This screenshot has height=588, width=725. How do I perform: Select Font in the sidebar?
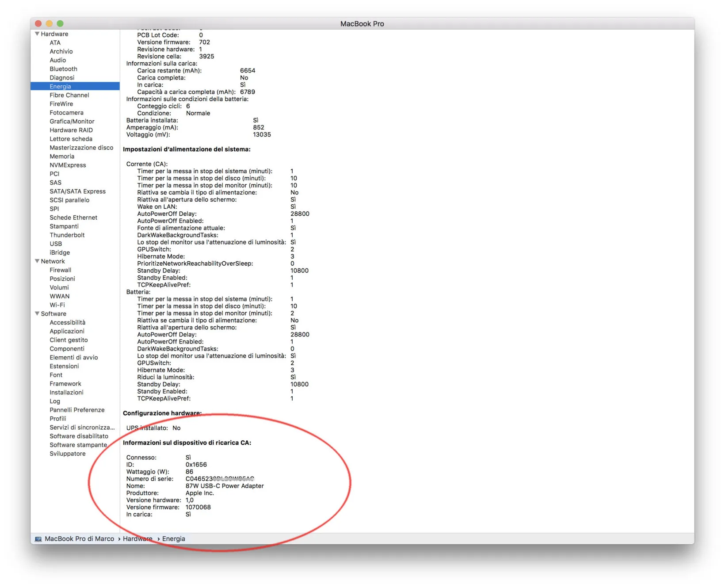(56, 375)
